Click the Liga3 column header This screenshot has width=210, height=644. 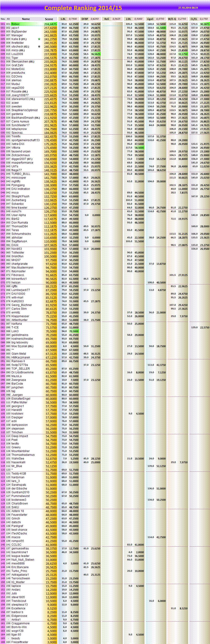click(150, 19)
